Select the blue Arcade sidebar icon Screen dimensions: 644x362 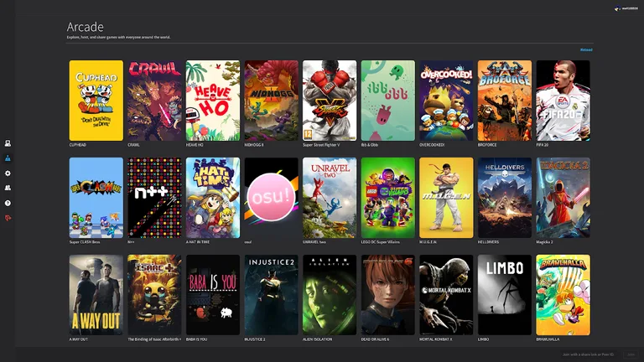pyautogui.click(x=8, y=158)
